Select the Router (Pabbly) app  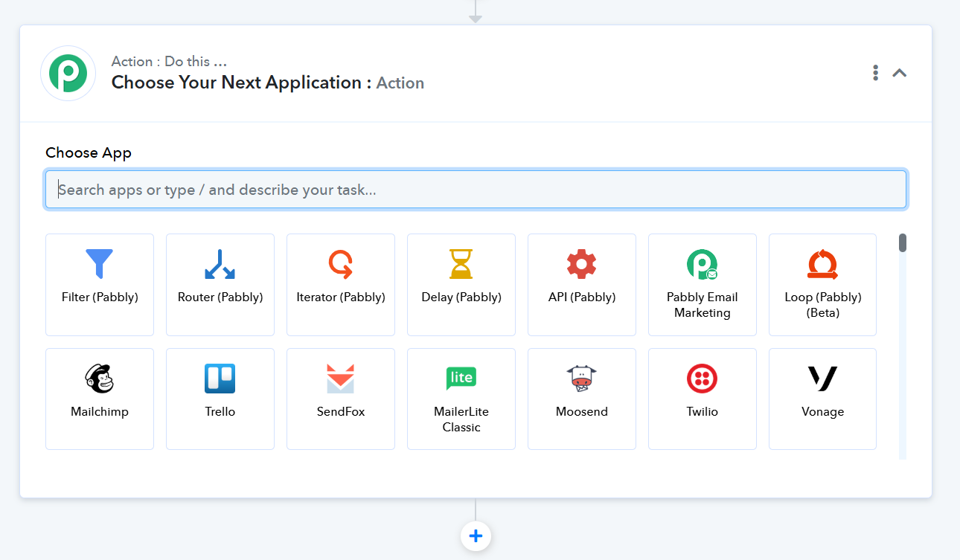coord(220,285)
